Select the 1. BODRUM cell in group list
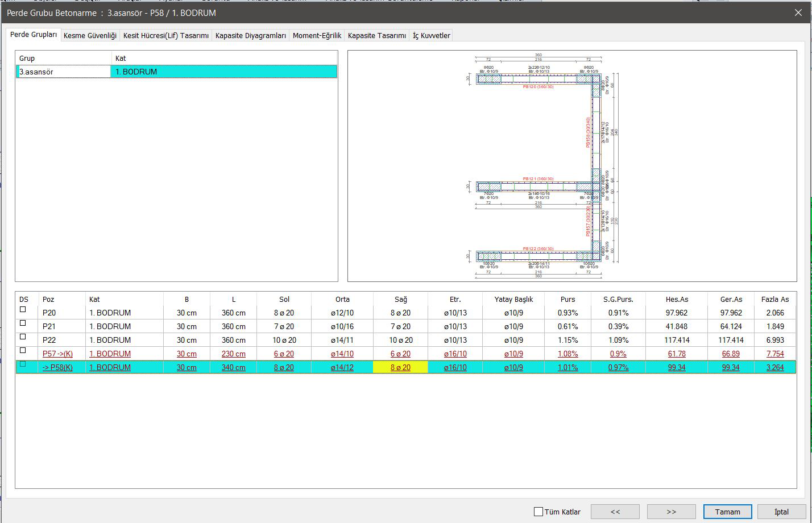The width and height of the screenshot is (812, 523). coord(225,72)
